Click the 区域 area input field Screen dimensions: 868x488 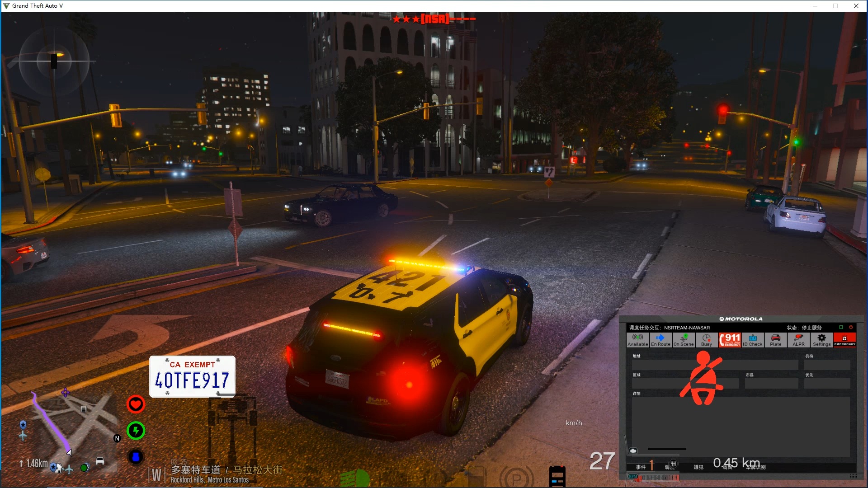[685, 384]
